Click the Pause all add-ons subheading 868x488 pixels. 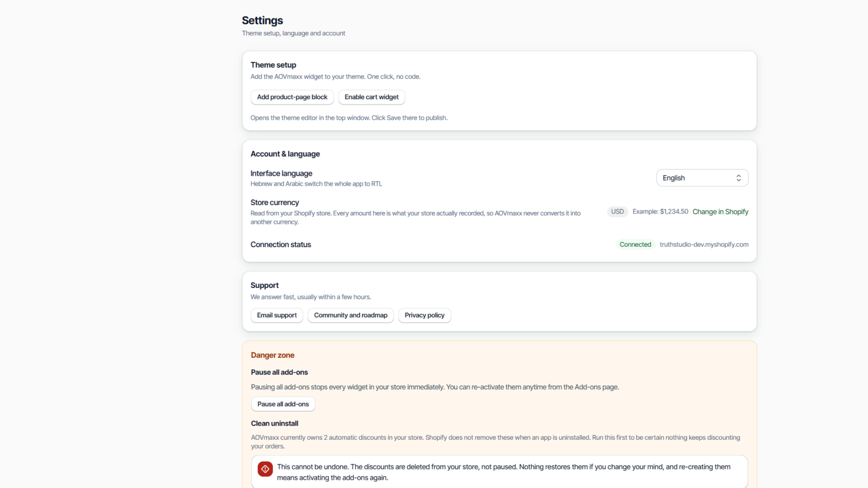[x=279, y=373]
